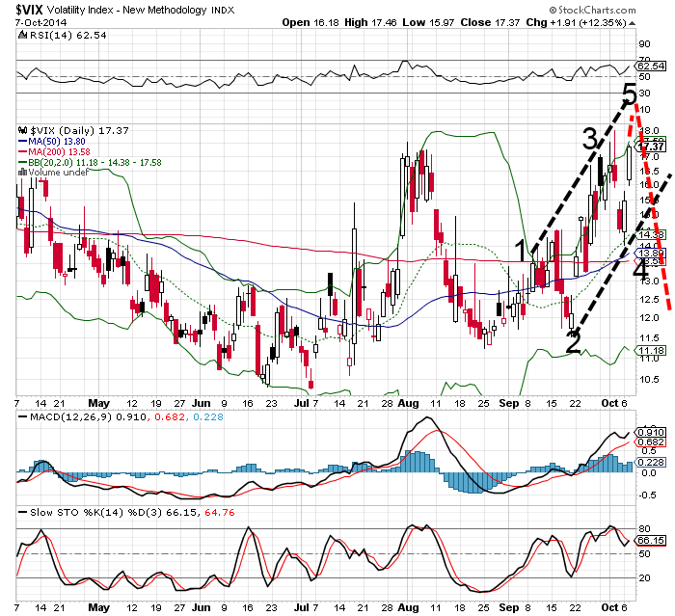Click the black line marker before MACD(12,26,9)
675x616 pixels.
pos(22,417)
